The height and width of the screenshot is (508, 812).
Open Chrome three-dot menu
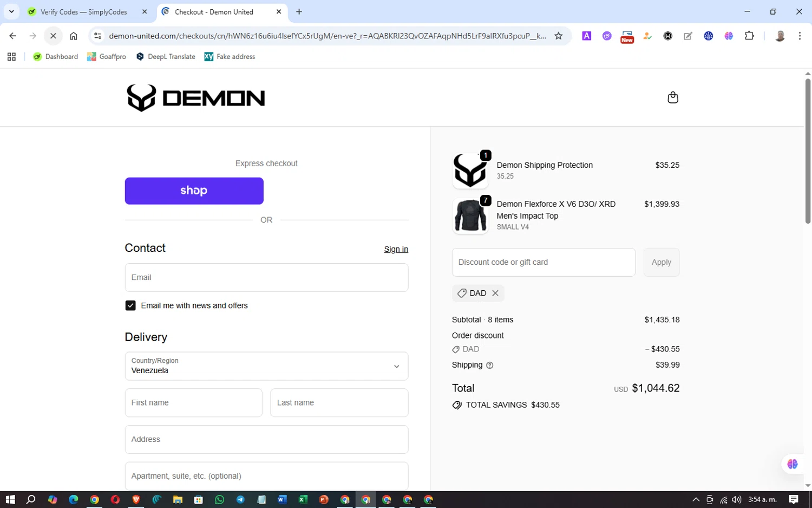(800, 36)
